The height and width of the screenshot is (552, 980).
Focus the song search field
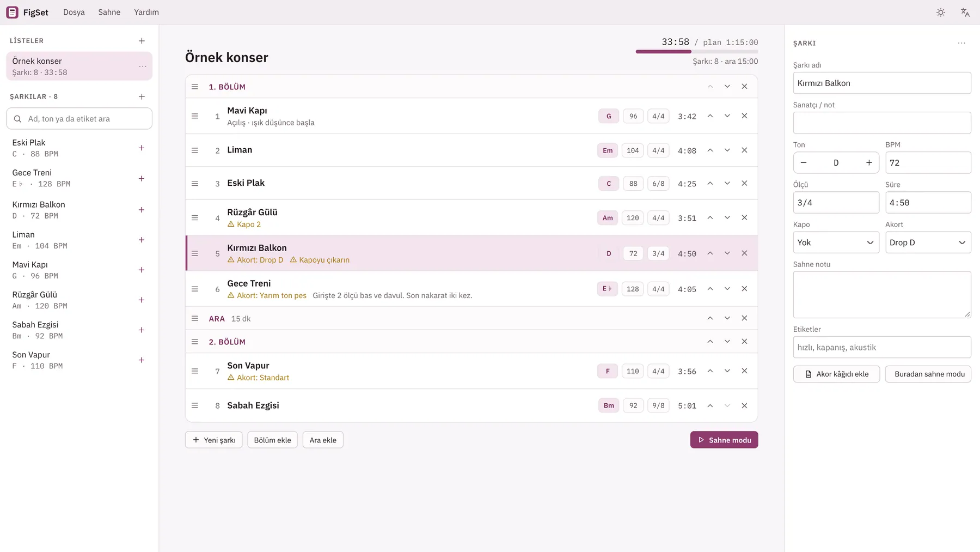(x=79, y=118)
